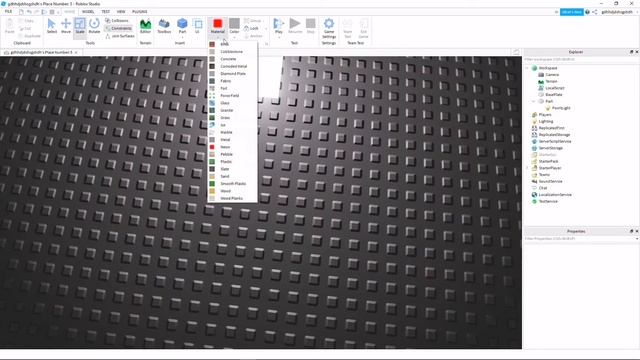Click the What's New button
Screen dimensions: 640x360
(571, 12)
